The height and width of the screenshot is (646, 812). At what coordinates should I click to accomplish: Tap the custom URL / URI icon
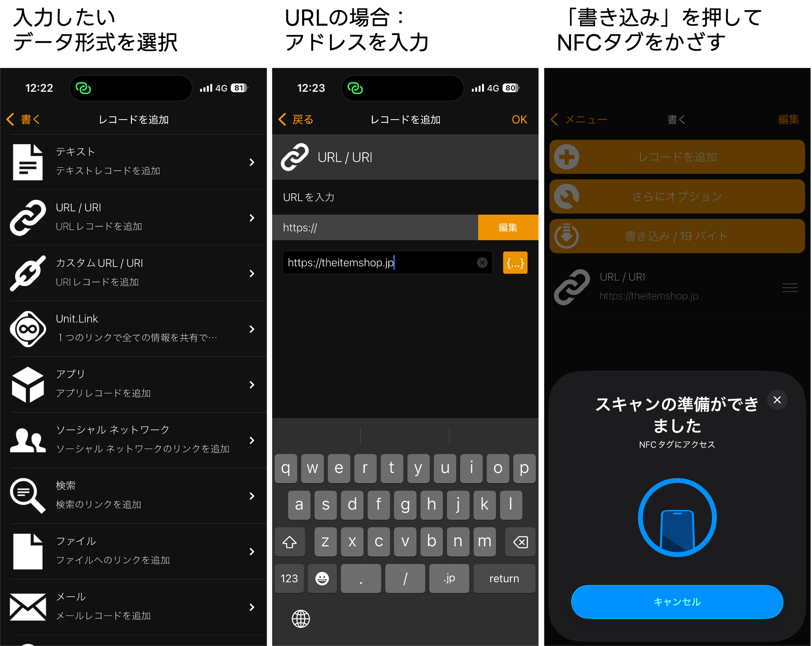point(27,273)
